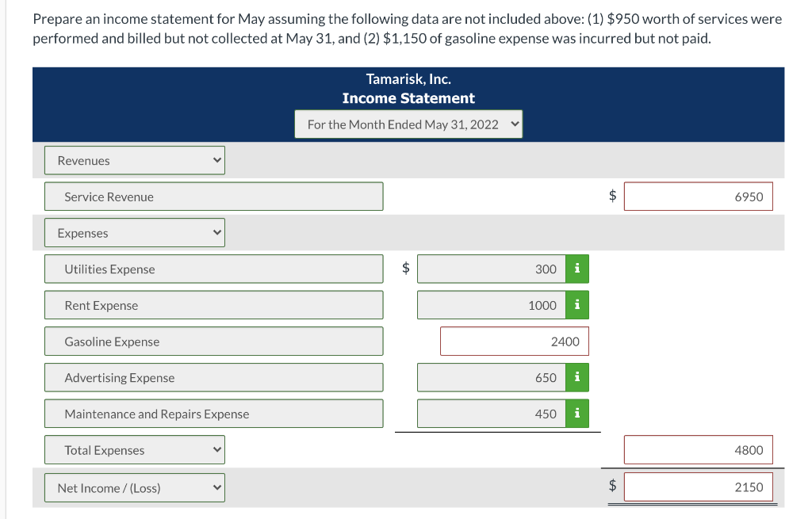
Task: Click the Total Expenses amount field 4800
Action: (x=698, y=450)
